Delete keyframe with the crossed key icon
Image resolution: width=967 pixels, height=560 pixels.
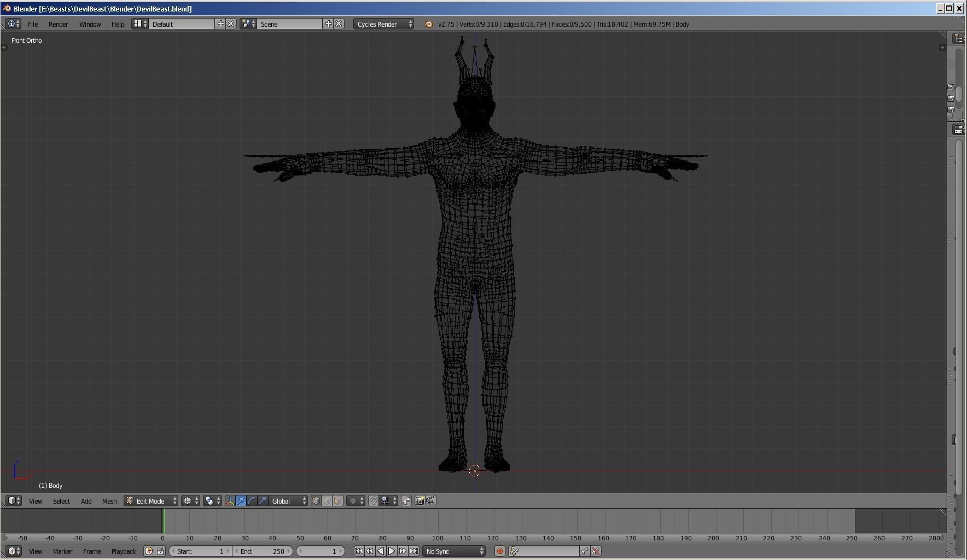pos(596,551)
